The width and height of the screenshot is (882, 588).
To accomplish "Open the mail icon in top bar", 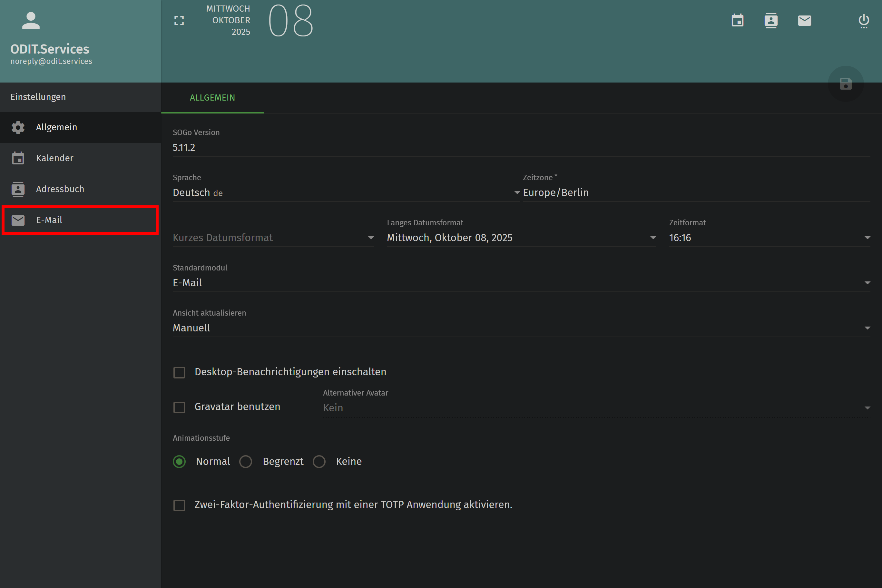I will pyautogui.click(x=804, y=21).
